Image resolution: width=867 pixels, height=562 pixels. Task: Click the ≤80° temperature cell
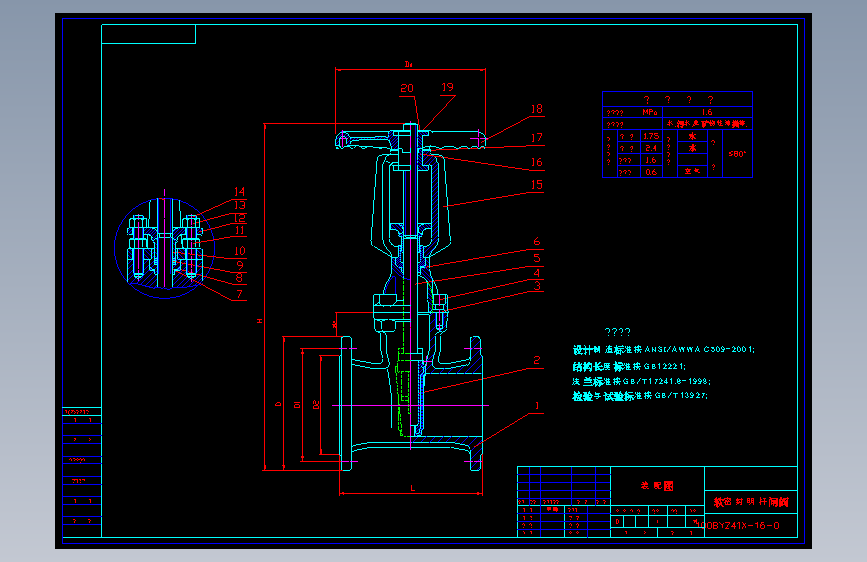tap(737, 154)
